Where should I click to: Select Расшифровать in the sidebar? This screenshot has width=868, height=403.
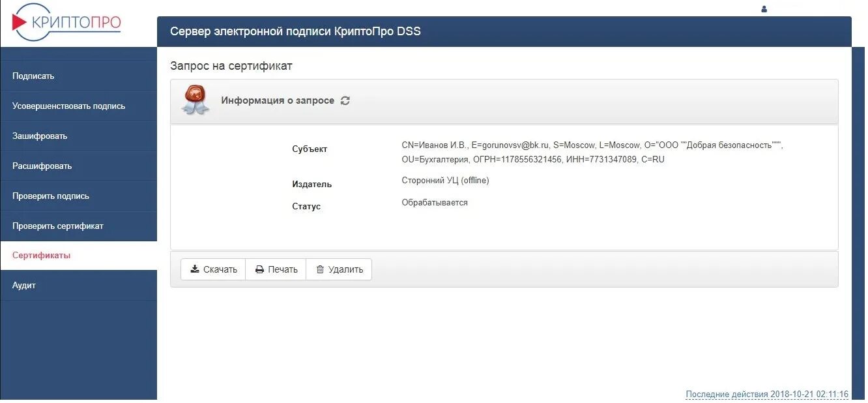pos(78,166)
